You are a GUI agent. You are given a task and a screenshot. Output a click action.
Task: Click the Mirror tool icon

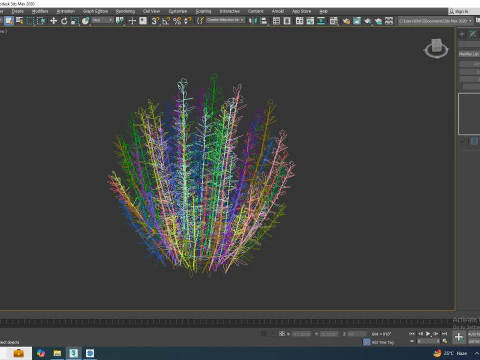click(253, 21)
